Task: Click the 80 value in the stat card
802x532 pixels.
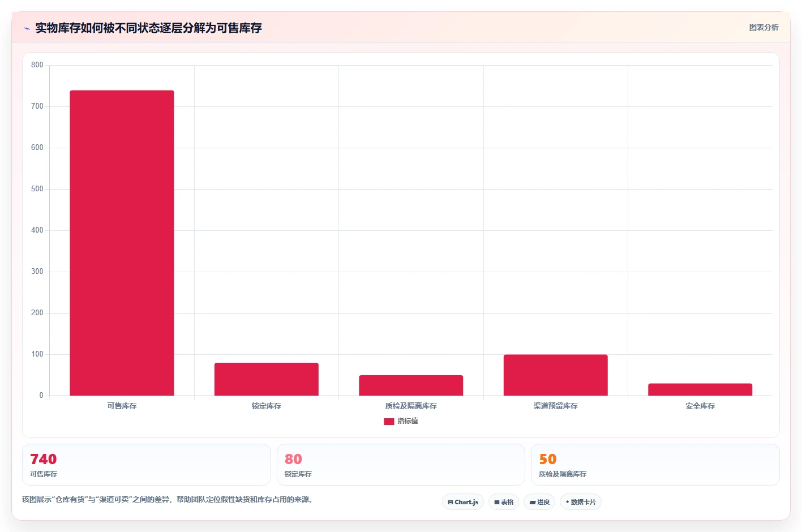Action: [x=293, y=459]
